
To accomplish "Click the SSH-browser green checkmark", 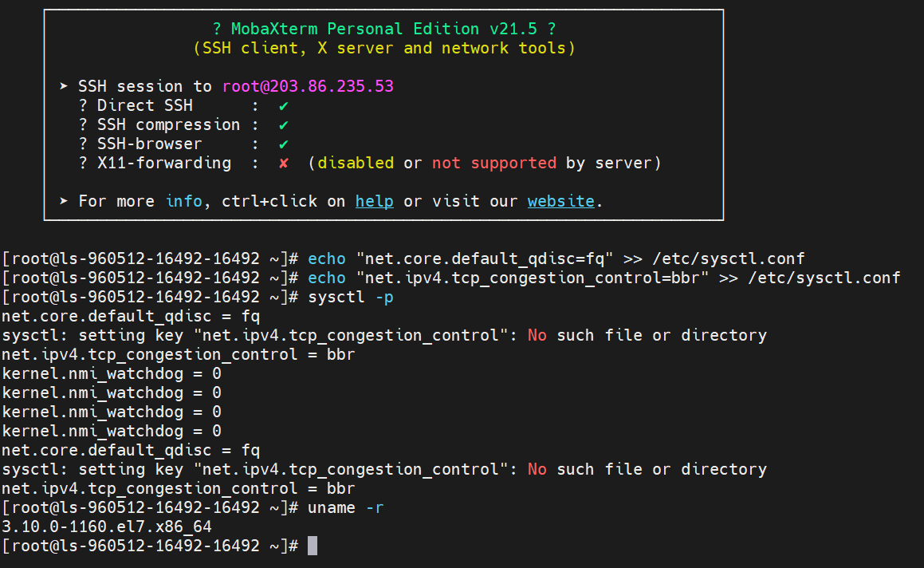I will [x=283, y=144].
